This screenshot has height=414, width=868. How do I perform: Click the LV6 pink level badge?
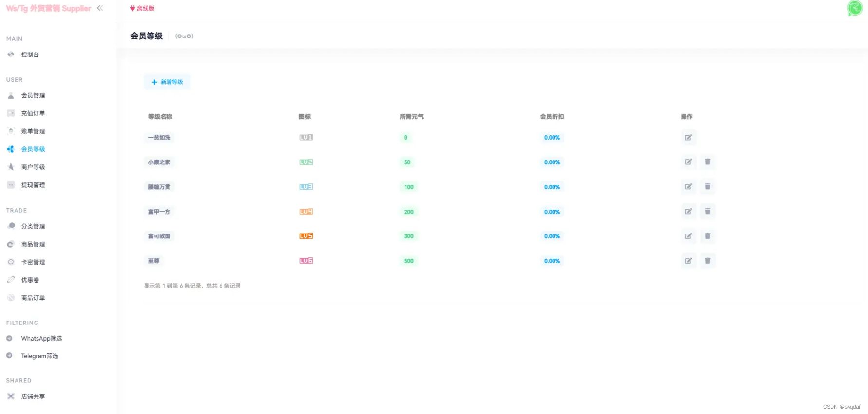pos(306,261)
